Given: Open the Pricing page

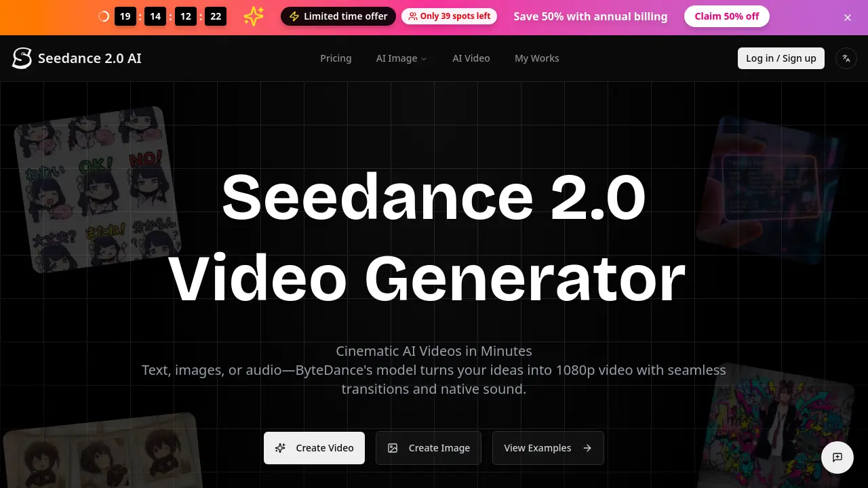Looking at the screenshot, I should [336, 58].
